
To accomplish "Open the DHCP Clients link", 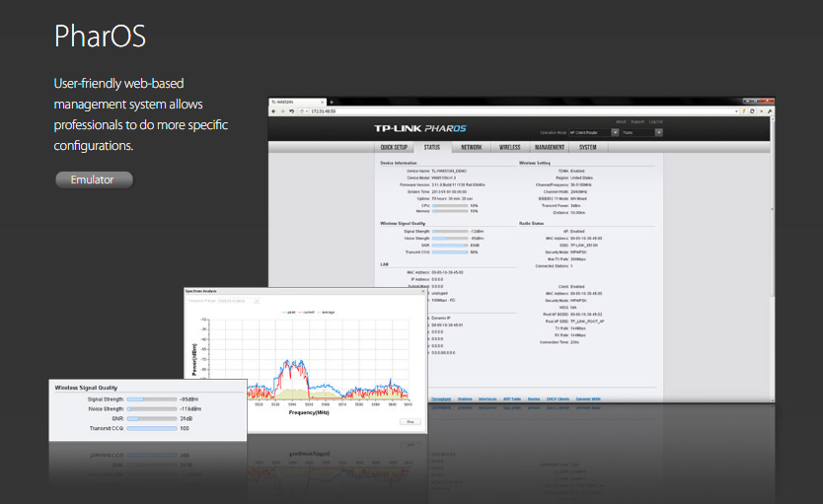I will coord(558,399).
